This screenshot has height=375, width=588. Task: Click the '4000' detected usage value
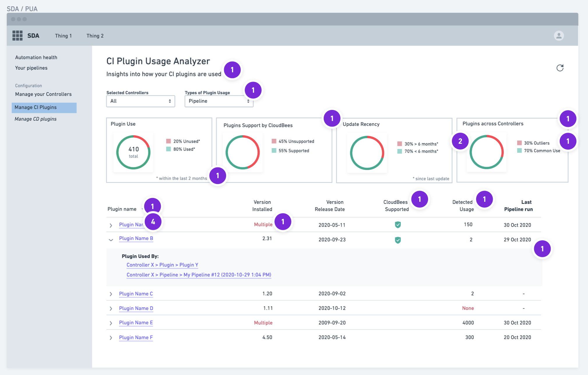468,323
